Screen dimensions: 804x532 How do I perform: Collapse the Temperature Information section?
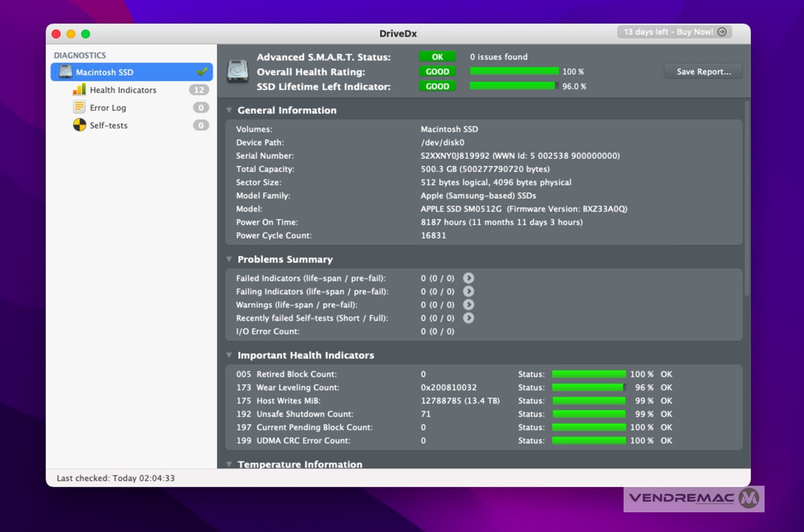click(x=229, y=464)
